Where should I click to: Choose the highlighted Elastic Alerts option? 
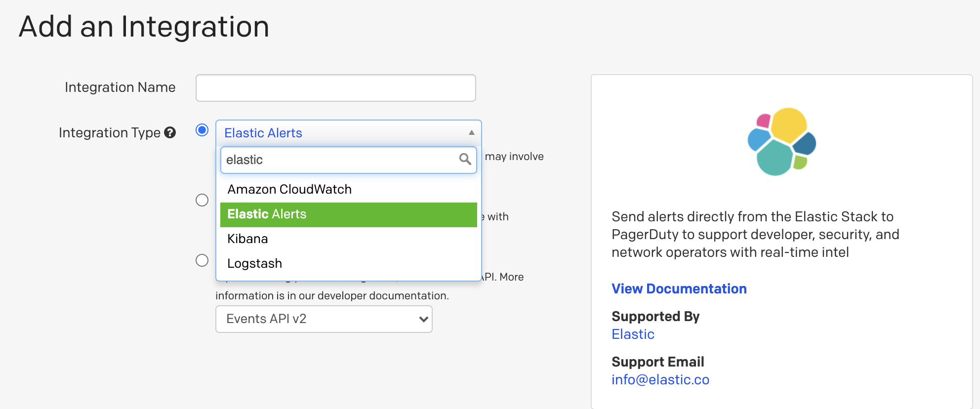point(348,214)
